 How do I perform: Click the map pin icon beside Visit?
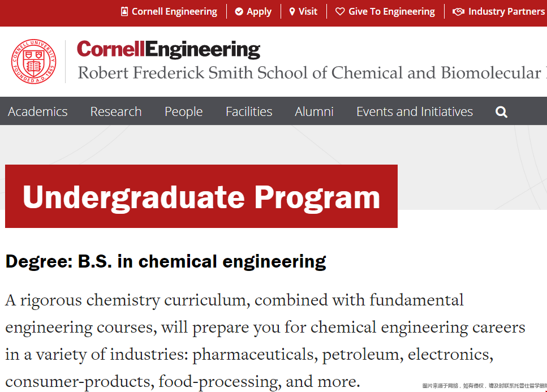292,11
